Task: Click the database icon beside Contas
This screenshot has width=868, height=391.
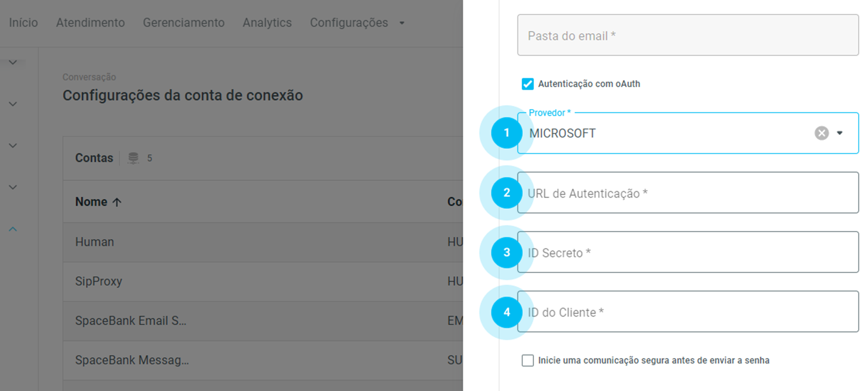Action: [133, 158]
